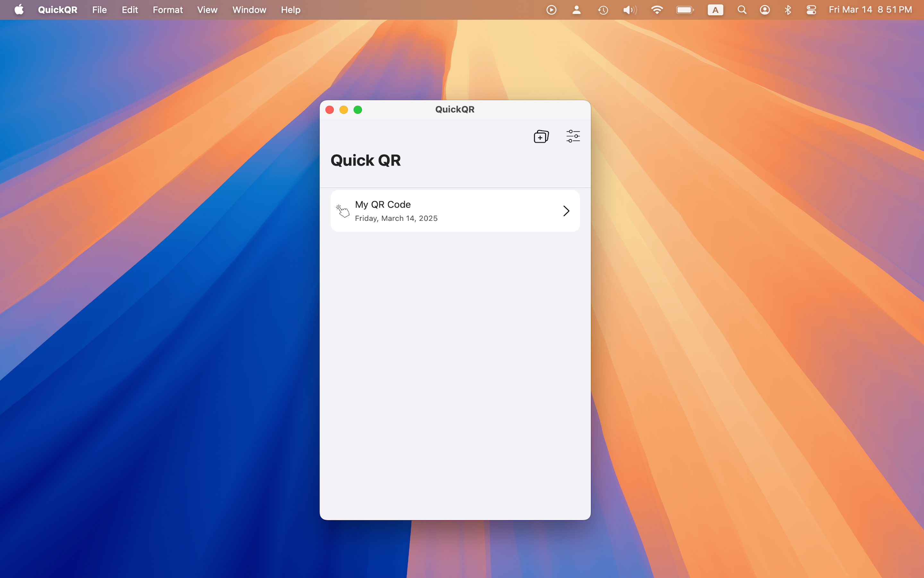This screenshot has height=578, width=924.
Task: Click the play-circle menu bar icon
Action: 551,10
